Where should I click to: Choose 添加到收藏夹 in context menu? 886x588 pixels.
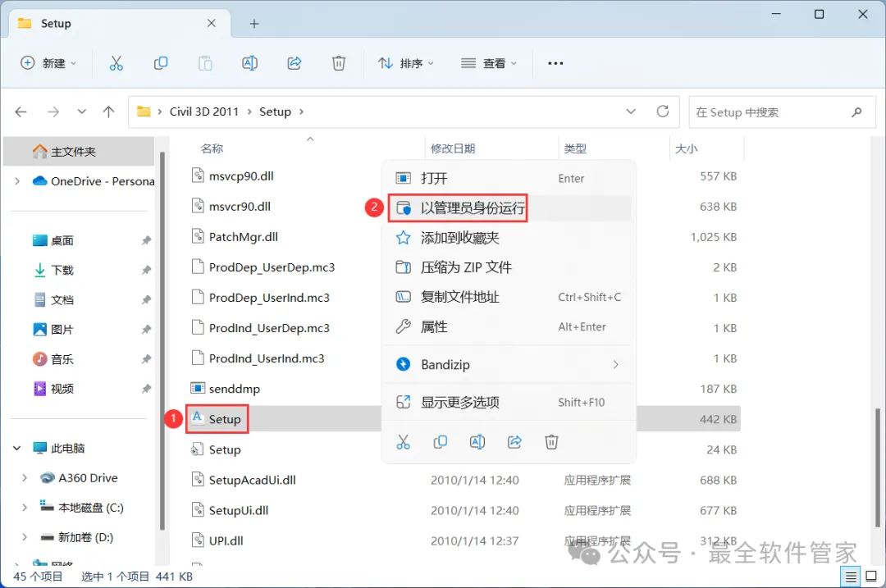(x=509, y=238)
